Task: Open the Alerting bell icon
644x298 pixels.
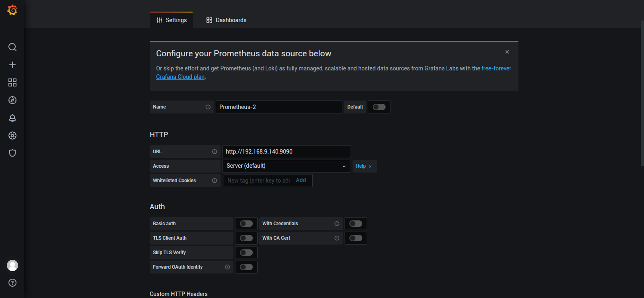Action: point(12,118)
